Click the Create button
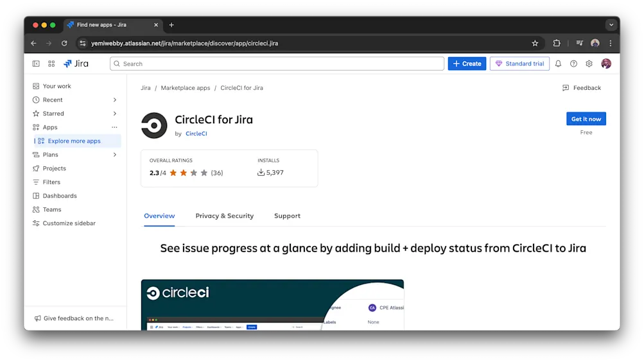The height and width of the screenshot is (362, 644). pyautogui.click(x=467, y=64)
